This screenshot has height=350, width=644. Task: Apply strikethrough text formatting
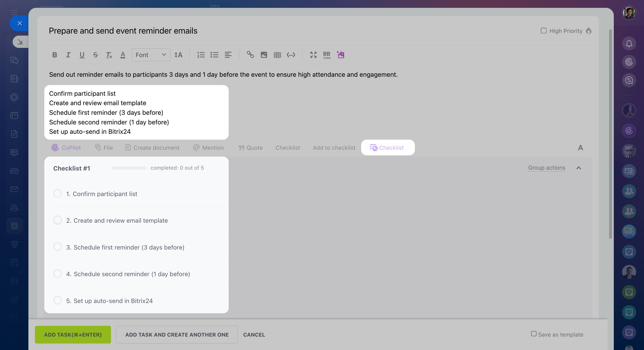(95, 55)
